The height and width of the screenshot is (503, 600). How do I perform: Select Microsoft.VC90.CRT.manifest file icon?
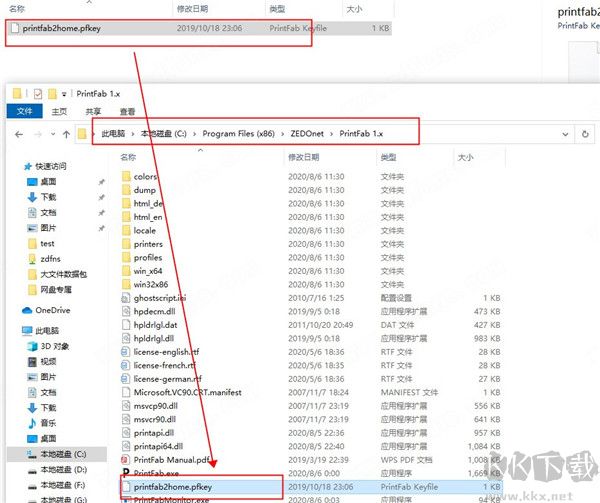pyautogui.click(x=126, y=392)
